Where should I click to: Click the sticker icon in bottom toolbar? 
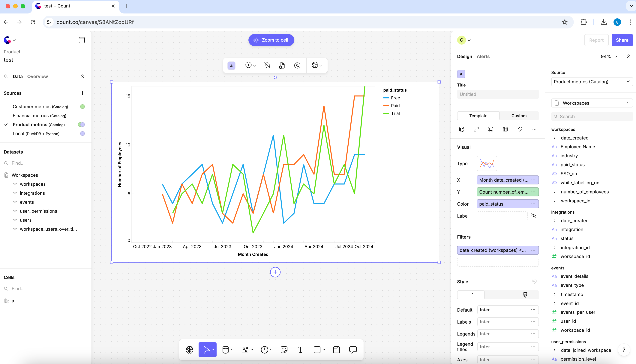(284, 350)
